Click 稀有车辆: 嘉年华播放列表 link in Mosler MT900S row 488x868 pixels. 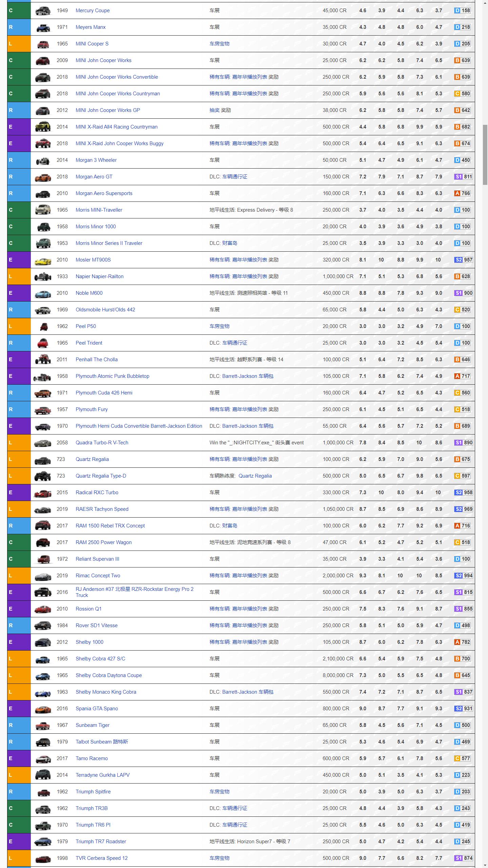click(x=238, y=260)
